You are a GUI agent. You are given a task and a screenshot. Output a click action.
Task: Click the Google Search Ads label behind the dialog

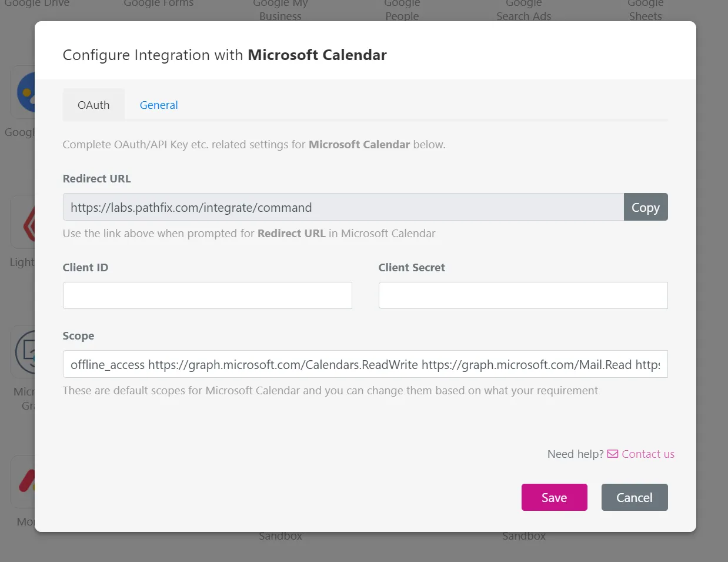pyautogui.click(x=524, y=10)
